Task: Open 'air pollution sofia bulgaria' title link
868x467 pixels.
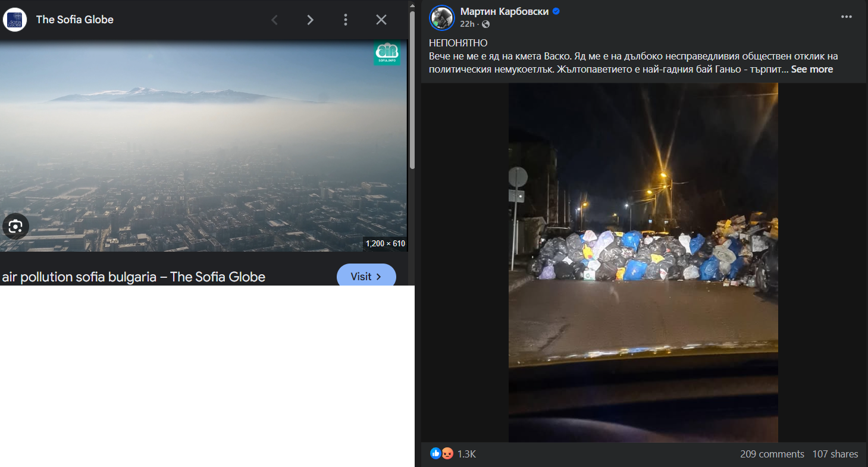Action: (x=134, y=277)
